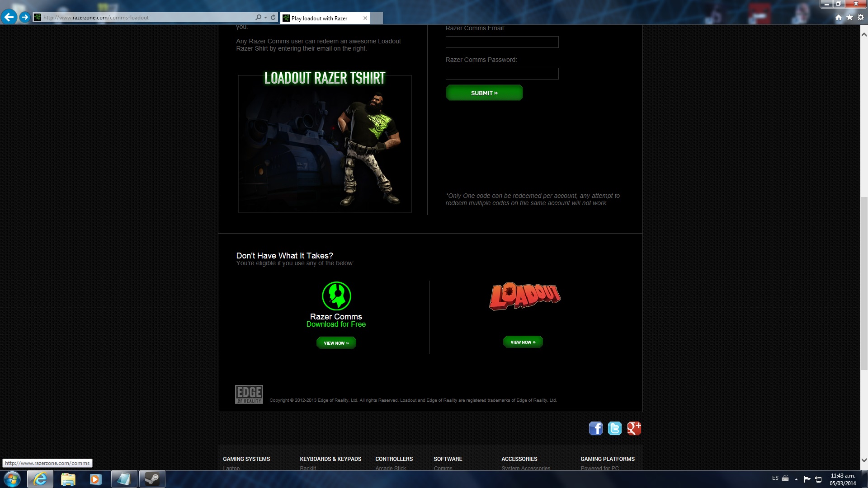The width and height of the screenshot is (868, 488).
Task: Open the Windows Start menu
Action: [x=12, y=479]
